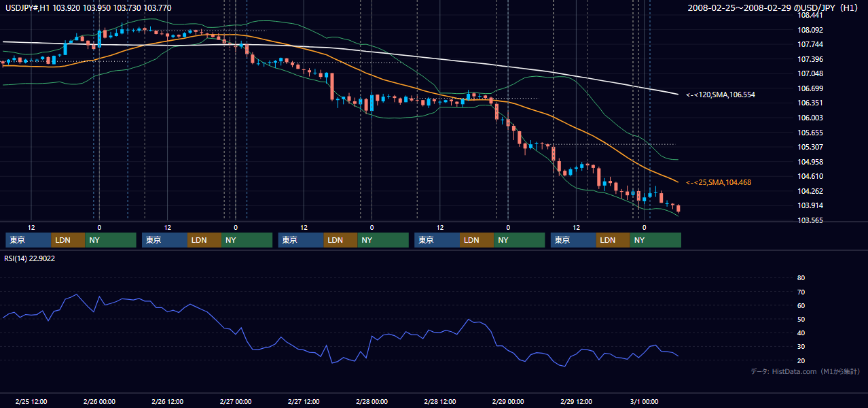Click the 2/26 12:00 time label
The height and width of the screenshot is (408, 868).
pyautogui.click(x=167, y=401)
